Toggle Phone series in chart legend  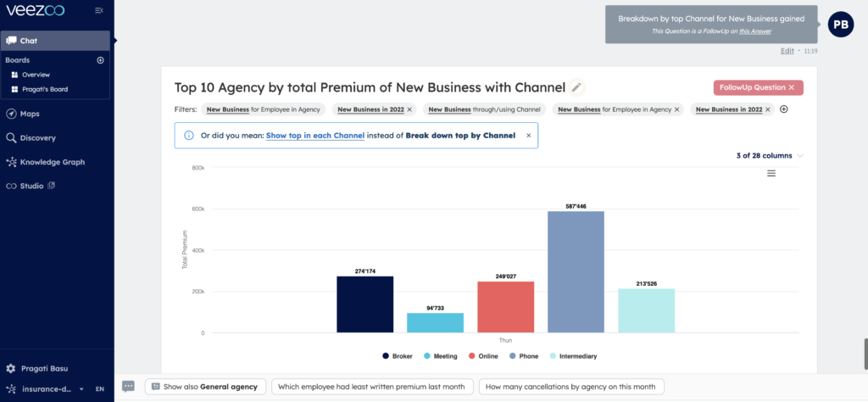(x=521, y=356)
